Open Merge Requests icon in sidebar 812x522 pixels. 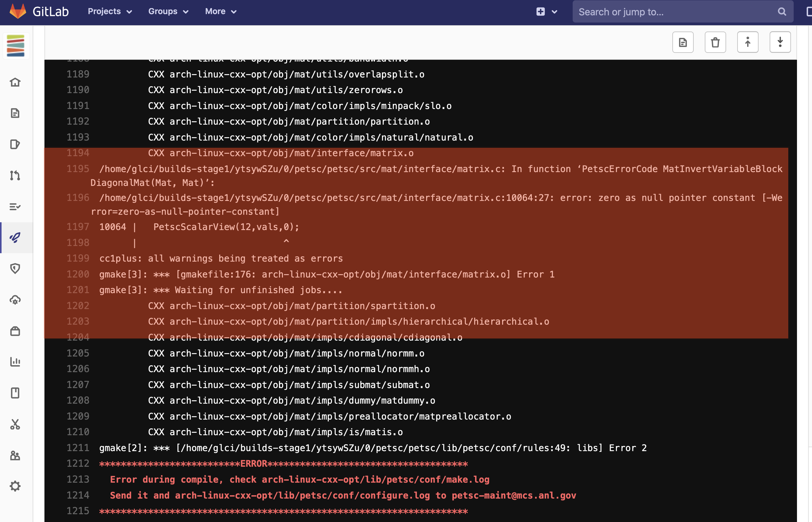coord(15,176)
